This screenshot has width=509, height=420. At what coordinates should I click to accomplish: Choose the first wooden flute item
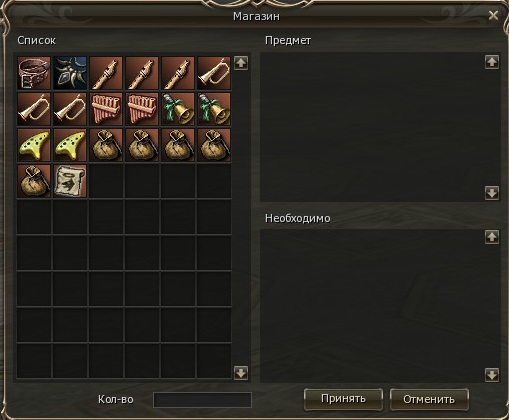click(106, 73)
